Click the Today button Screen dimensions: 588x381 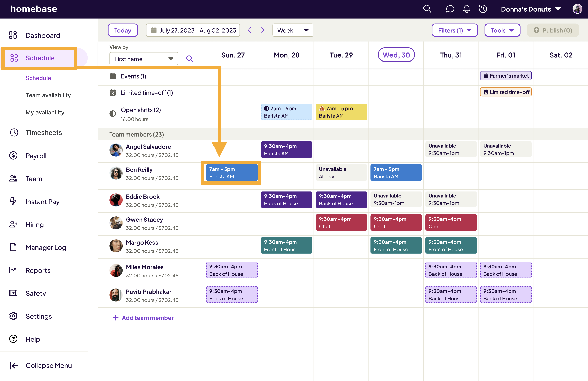pyautogui.click(x=123, y=30)
